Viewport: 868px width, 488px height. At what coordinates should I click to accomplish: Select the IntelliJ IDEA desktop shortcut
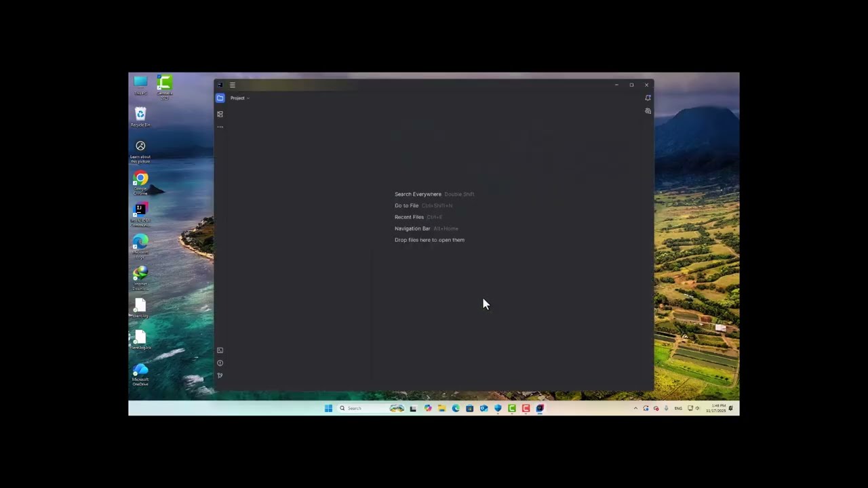point(140,216)
